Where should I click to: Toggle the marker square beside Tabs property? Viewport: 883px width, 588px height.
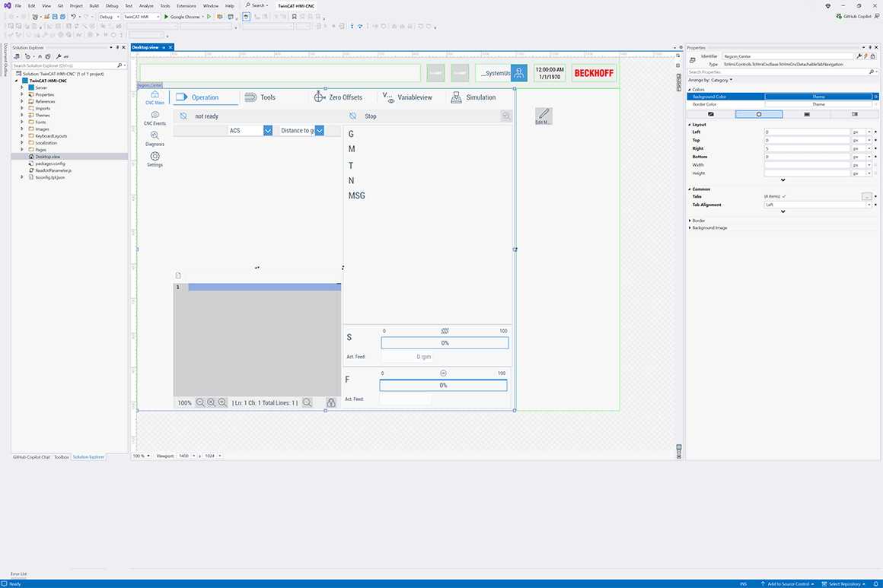point(875,196)
